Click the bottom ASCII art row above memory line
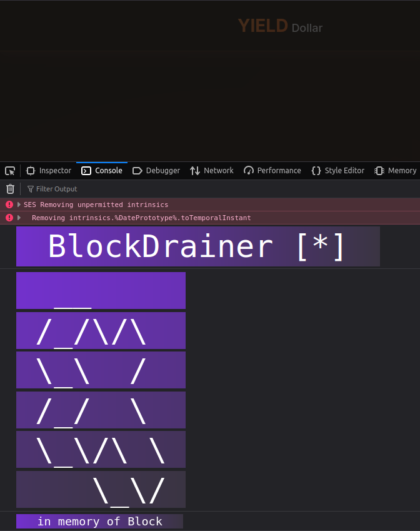This screenshot has height=531, width=420. coord(101,489)
